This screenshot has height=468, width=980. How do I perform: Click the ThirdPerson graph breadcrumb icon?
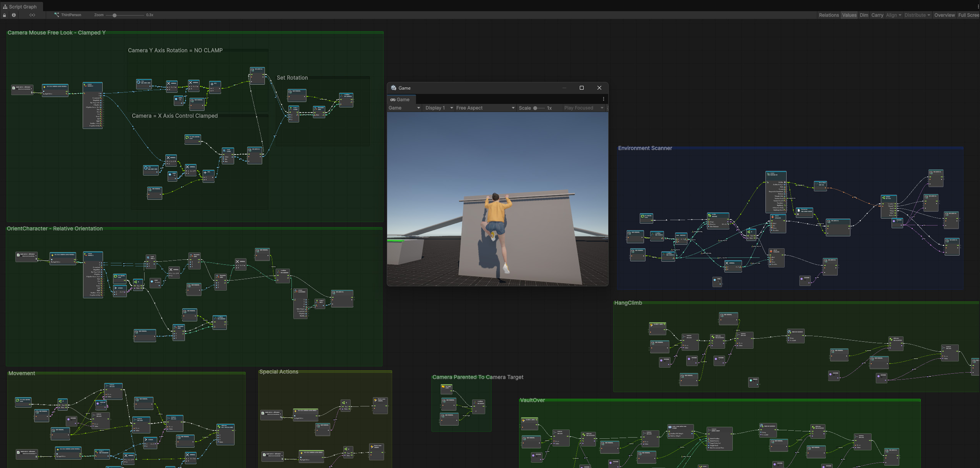point(57,15)
